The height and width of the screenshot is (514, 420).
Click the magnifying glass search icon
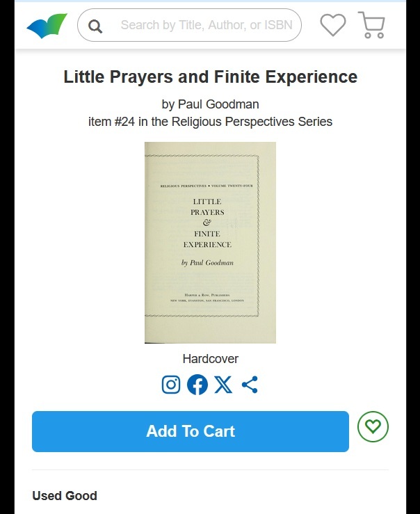95,26
